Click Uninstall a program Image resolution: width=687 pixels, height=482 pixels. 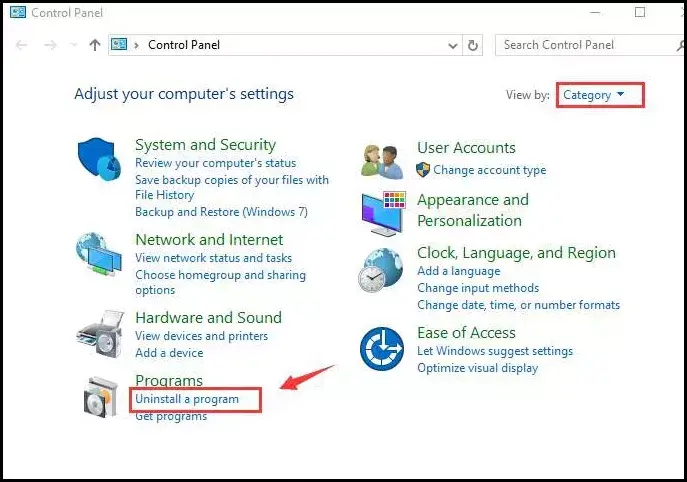[187, 399]
